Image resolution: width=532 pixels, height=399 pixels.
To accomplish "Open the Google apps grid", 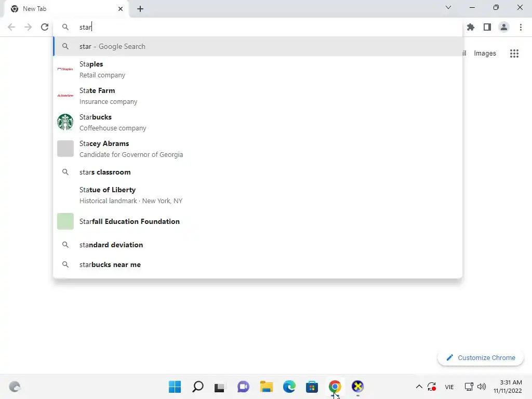I will point(514,54).
